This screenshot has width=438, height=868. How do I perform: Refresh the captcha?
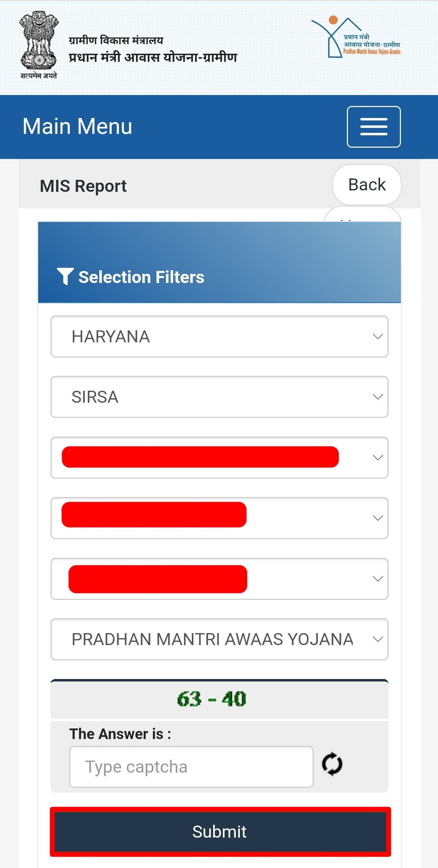(332, 764)
